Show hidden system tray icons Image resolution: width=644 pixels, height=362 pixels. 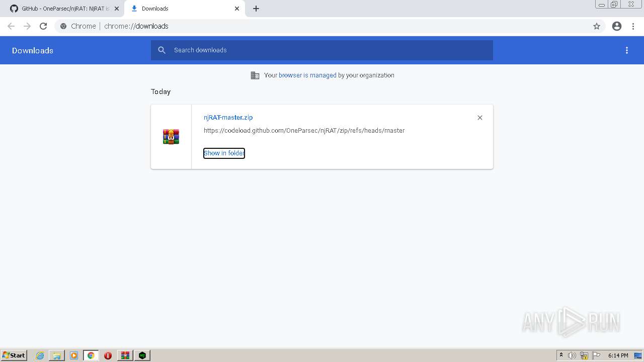[x=561, y=355]
